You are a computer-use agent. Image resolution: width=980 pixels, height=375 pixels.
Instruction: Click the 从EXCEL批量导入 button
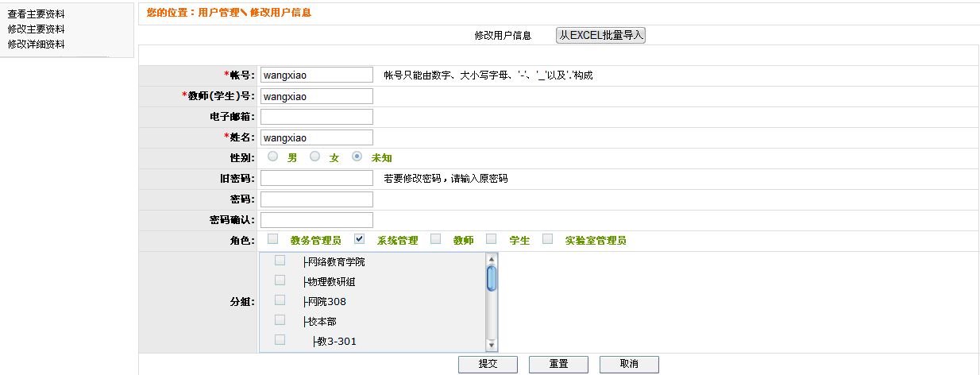[600, 35]
